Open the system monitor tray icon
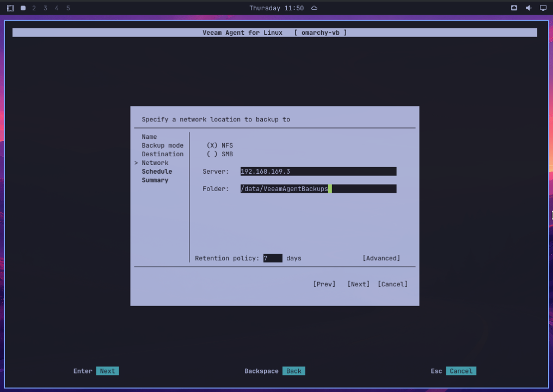This screenshot has height=392, width=553. pos(514,8)
